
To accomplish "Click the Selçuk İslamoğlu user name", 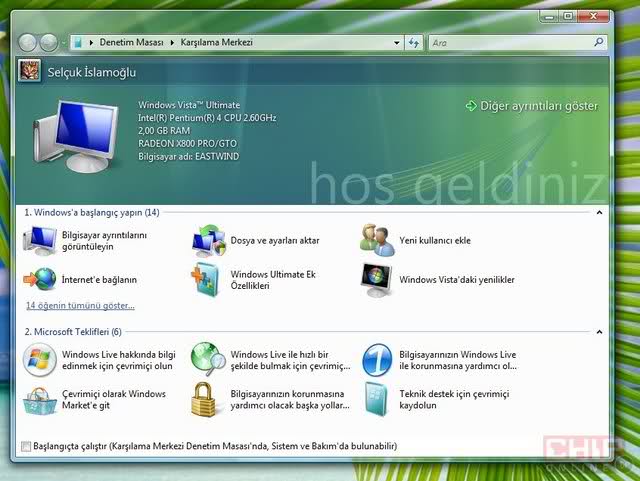I will coord(92,72).
